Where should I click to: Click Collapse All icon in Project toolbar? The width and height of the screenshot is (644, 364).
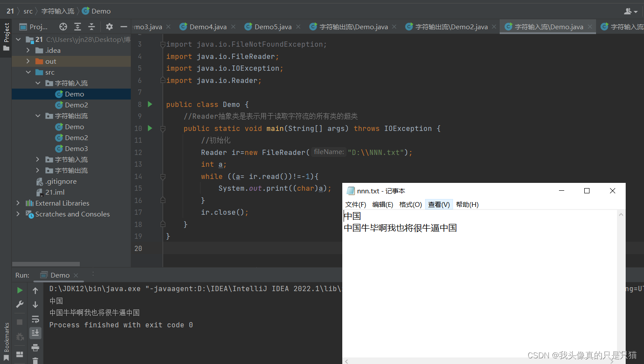click(92, 27)
